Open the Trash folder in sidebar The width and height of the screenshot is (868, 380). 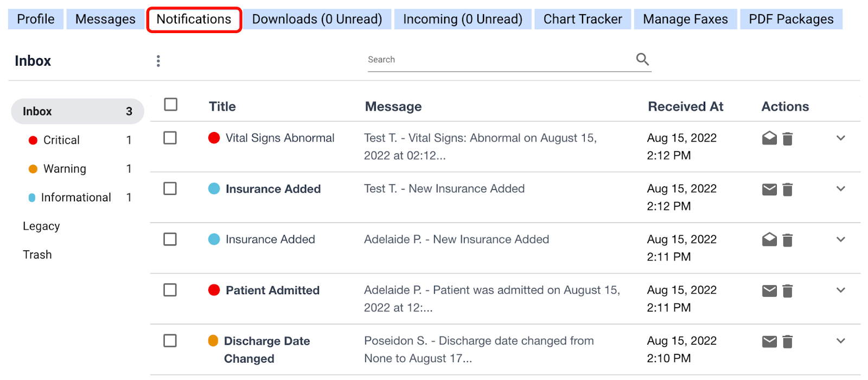[37, 255]
